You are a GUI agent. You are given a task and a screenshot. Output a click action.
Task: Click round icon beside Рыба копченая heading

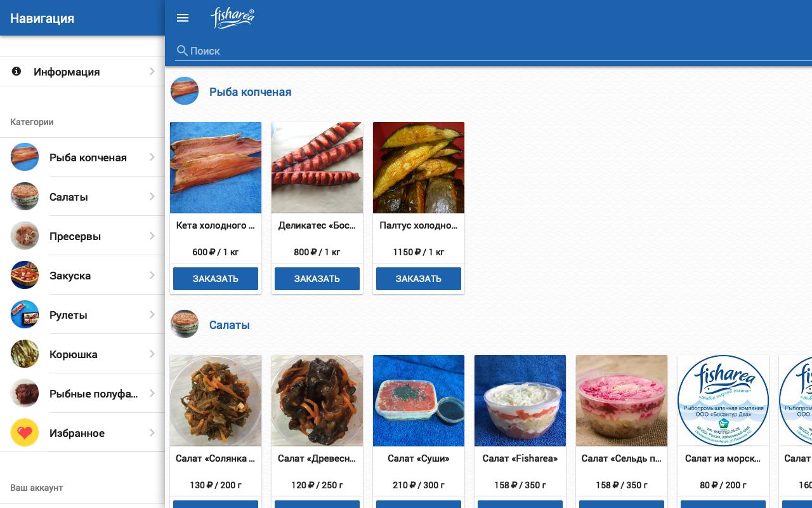coord(185,91)
